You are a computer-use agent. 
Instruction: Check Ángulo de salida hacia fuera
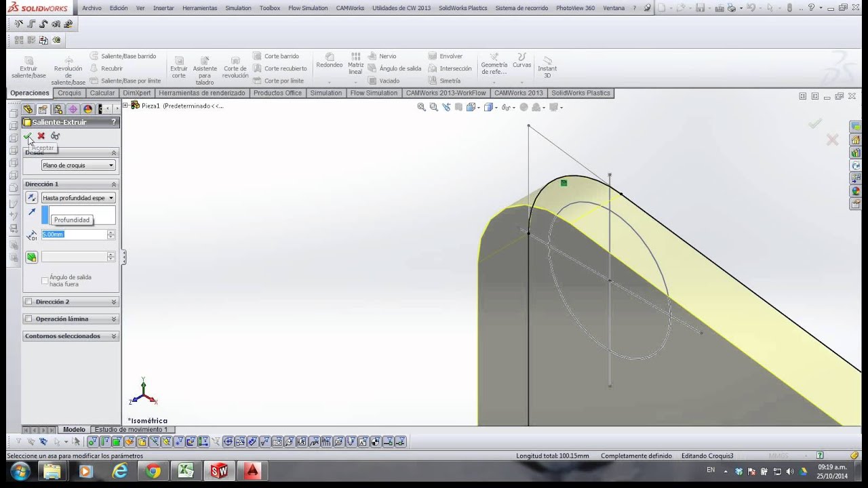[45, 280]
